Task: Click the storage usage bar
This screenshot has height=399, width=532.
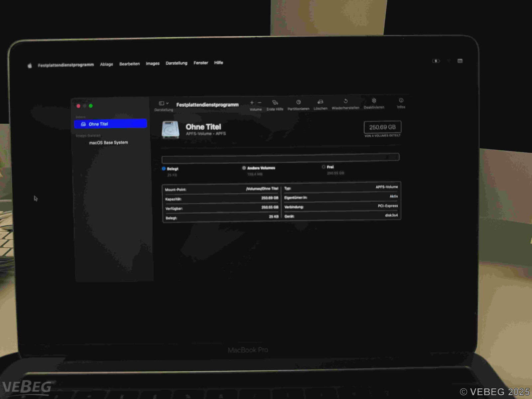Action: coord(280,158)
